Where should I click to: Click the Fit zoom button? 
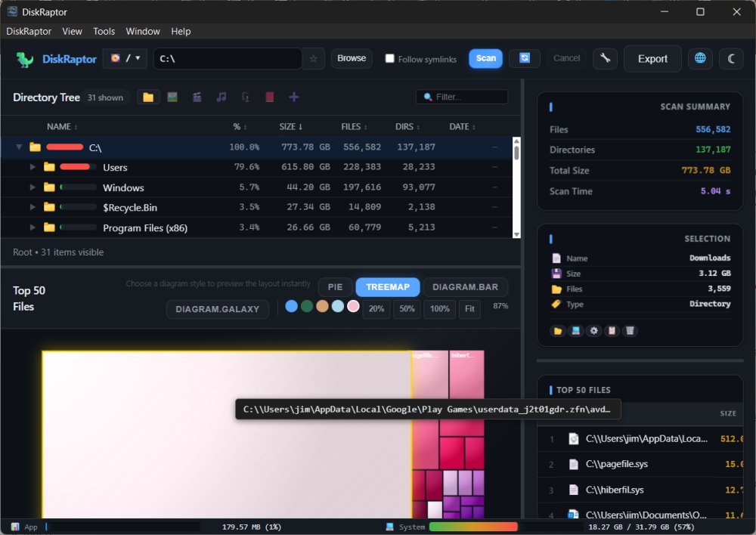point(469,308)
